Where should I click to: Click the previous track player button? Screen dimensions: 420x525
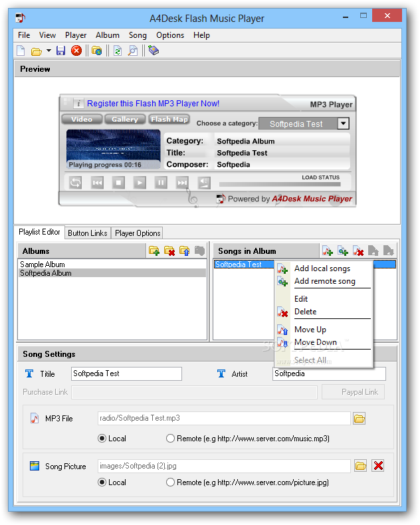point(97,183)
